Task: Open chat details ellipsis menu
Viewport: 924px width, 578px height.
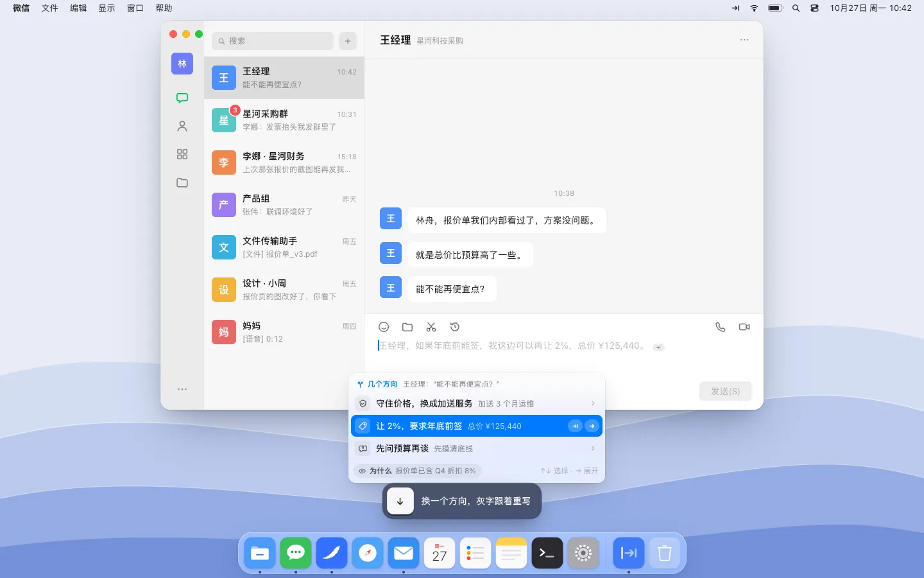Action: click(744, 40)
